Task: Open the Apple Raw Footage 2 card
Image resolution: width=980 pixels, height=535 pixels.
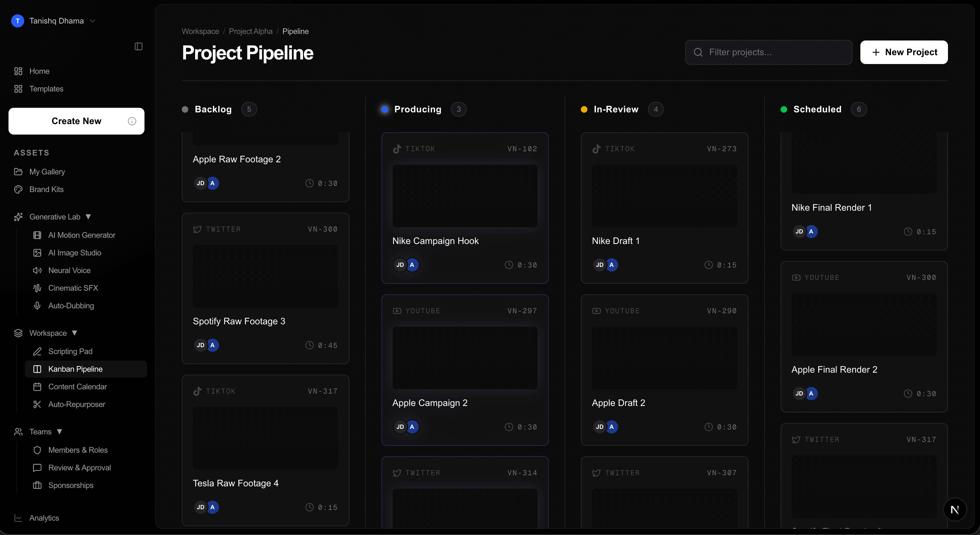Action: [265, 167]
